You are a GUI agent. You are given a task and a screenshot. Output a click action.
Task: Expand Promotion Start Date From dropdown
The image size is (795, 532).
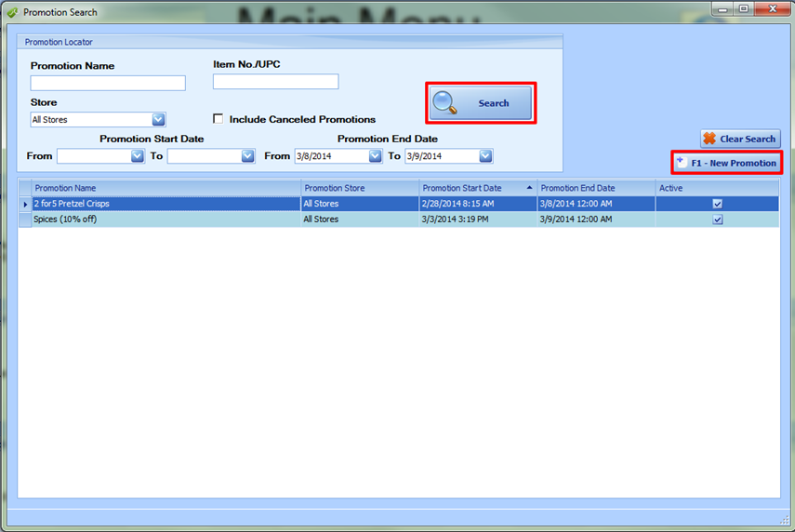coord(138,156)
